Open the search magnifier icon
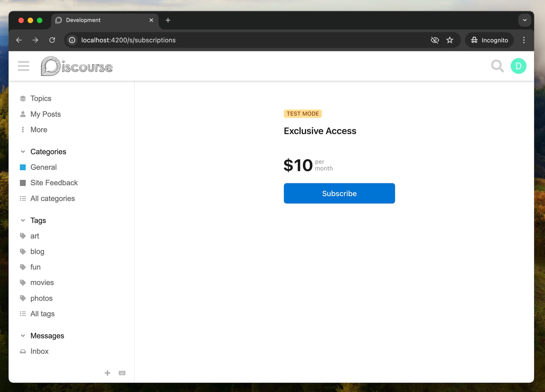This screenshot has width=545, height=392. (497, 66)
